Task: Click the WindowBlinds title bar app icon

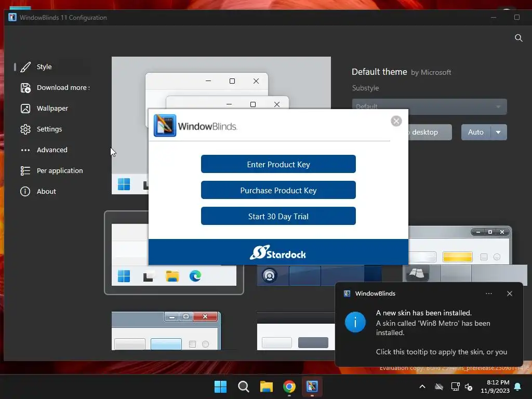Action: 12,17
